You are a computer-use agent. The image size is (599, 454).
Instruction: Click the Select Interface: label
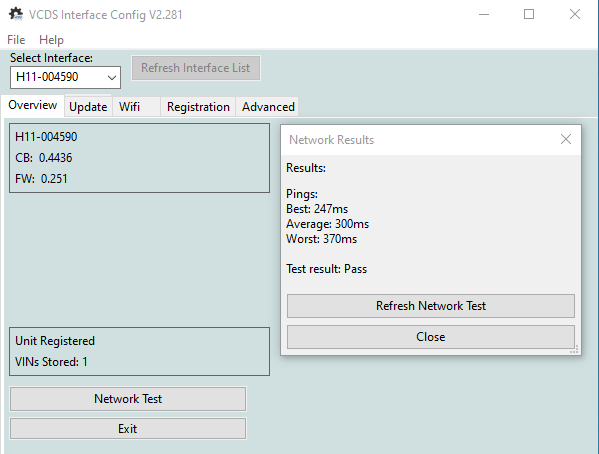[51, 58]
